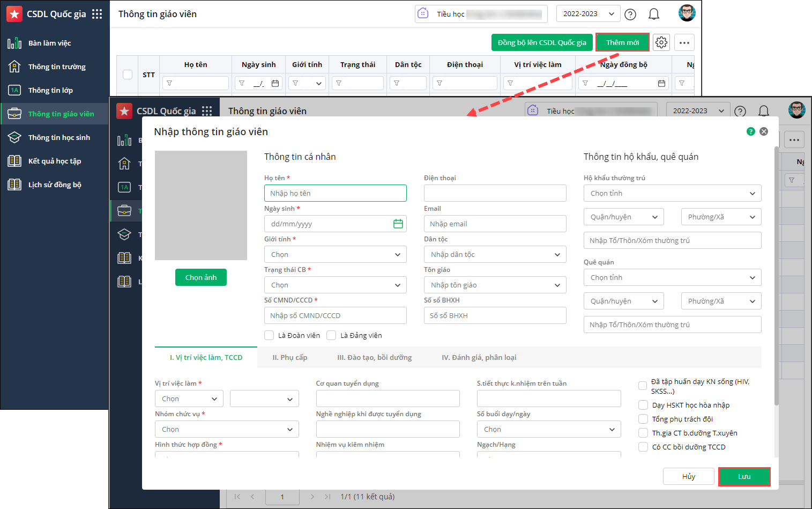The image size is (812, 509).
Task: Open the Nhóm chức vụ dropdown
Action: (227, 429)
